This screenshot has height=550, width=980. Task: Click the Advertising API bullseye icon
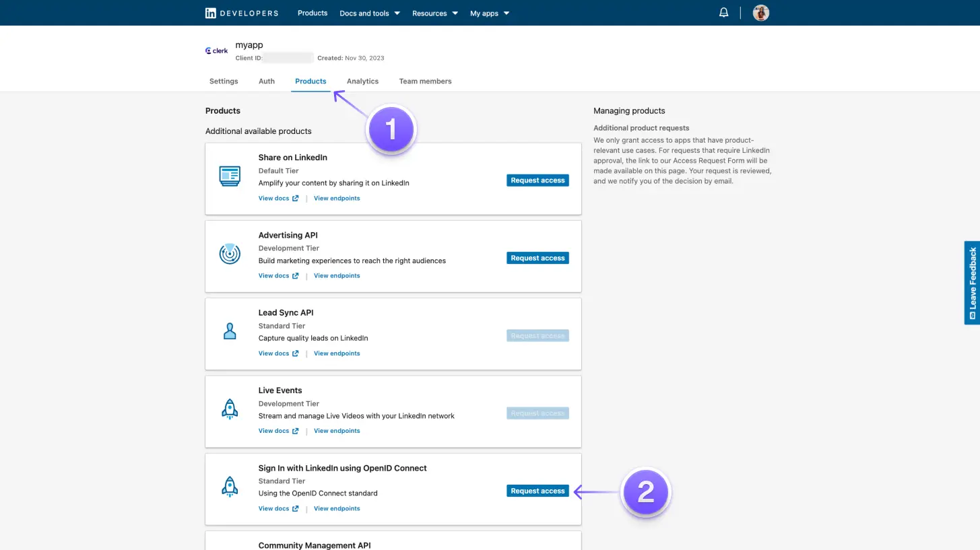click(230, 254)
